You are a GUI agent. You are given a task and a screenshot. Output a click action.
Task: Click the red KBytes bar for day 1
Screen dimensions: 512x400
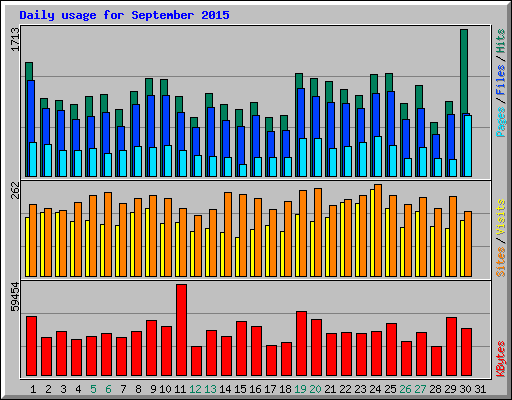click(x=31, y=346)
